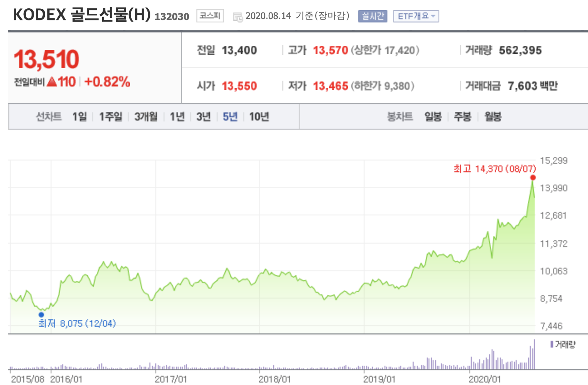This screenshot has width=588, height=385.
Task: Click the red 최고 high point marker
Action: tap(533, 178)
